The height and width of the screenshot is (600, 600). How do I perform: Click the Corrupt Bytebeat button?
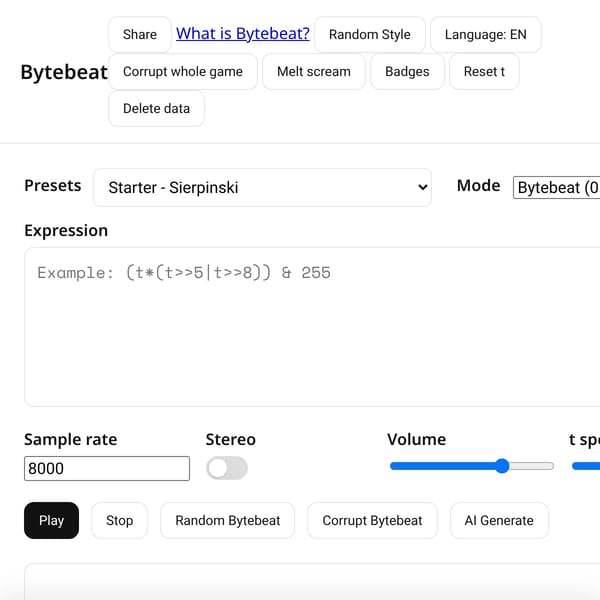372,520
